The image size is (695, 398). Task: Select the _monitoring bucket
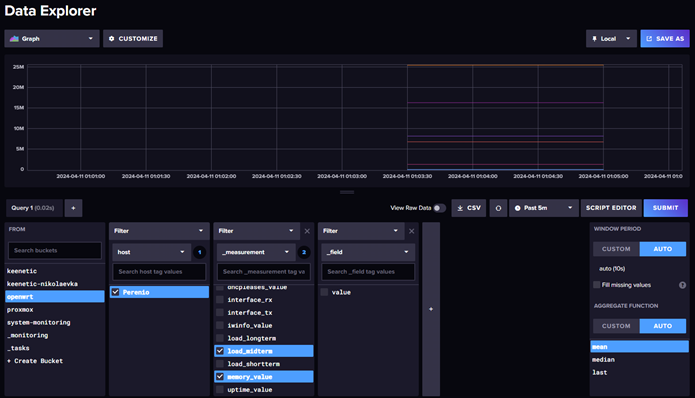tap(55, 335)
